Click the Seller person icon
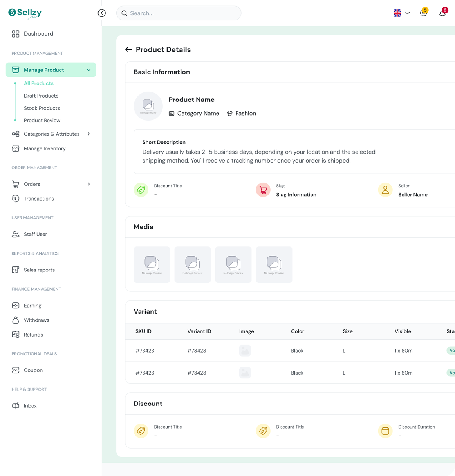455x476 pixels. click(385, 190)
